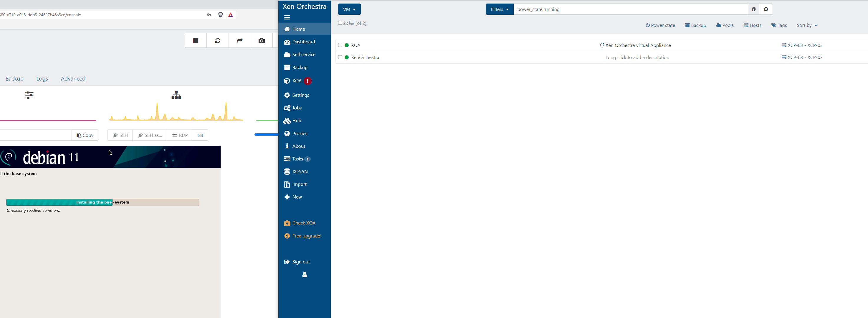Viewport: 868px width, 318px height.
Task: Click the XOA VM name
Action: click(356, 45)
